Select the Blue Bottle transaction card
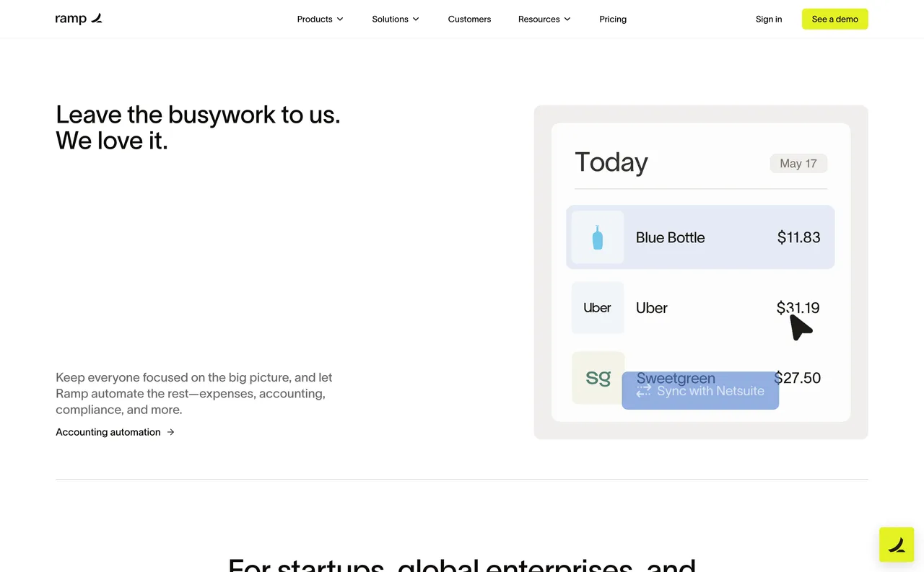Screen dimensions: 924x572 pyautogui.click(x=699, y=237)
